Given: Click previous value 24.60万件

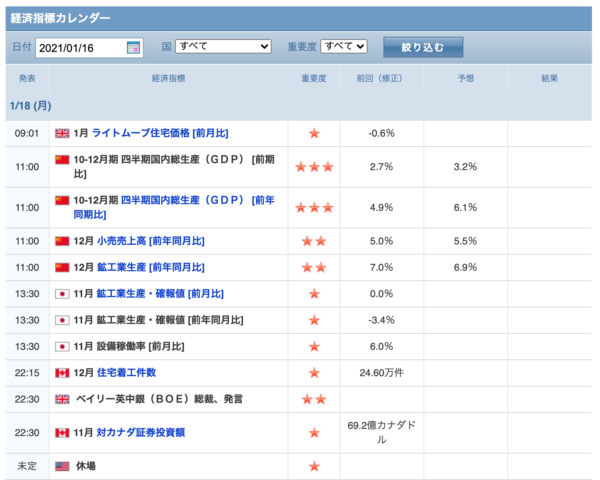Looking at the screenshot, I should pyautogui.click(x=382, y=372).
